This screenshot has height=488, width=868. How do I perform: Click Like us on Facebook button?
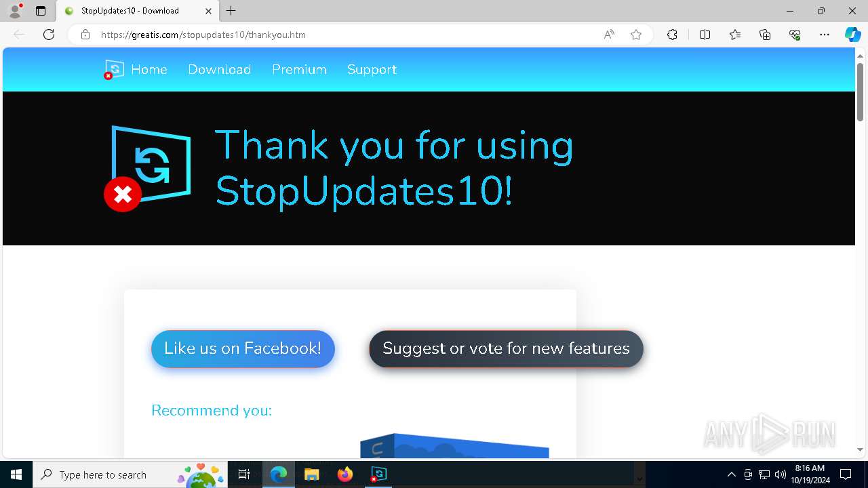coord(243,348)
